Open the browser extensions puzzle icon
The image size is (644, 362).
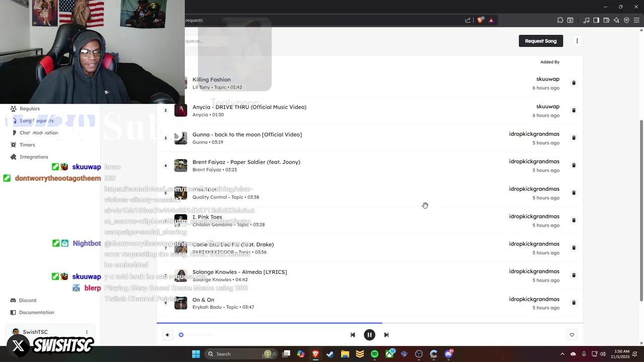tap(560, 20)
